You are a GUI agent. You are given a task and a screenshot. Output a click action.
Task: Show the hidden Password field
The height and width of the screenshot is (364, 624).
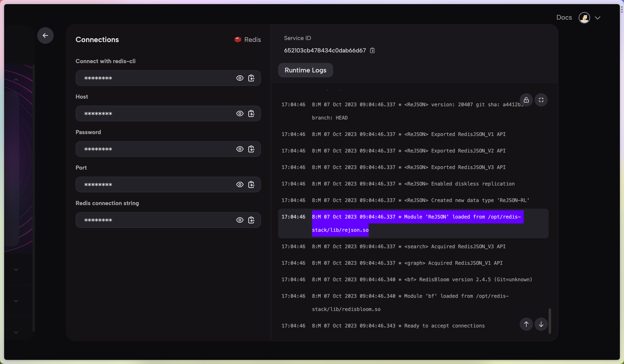tap(240, 149)
